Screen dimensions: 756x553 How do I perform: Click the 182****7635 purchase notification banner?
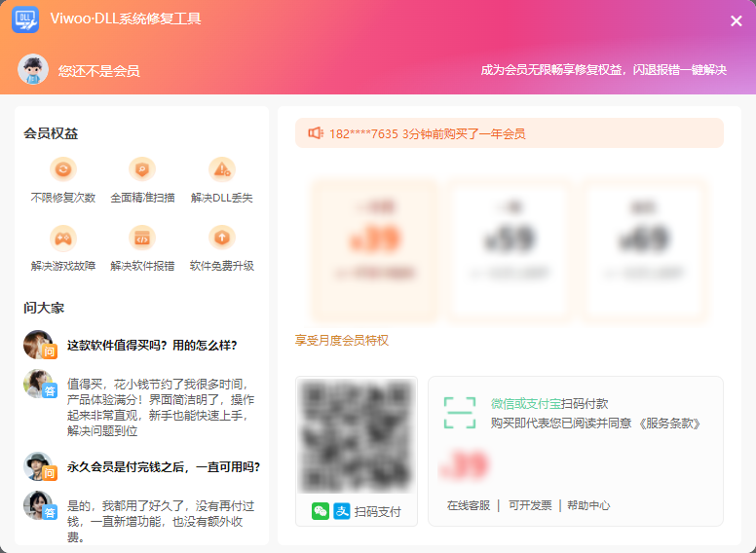[x=510, y=133]
